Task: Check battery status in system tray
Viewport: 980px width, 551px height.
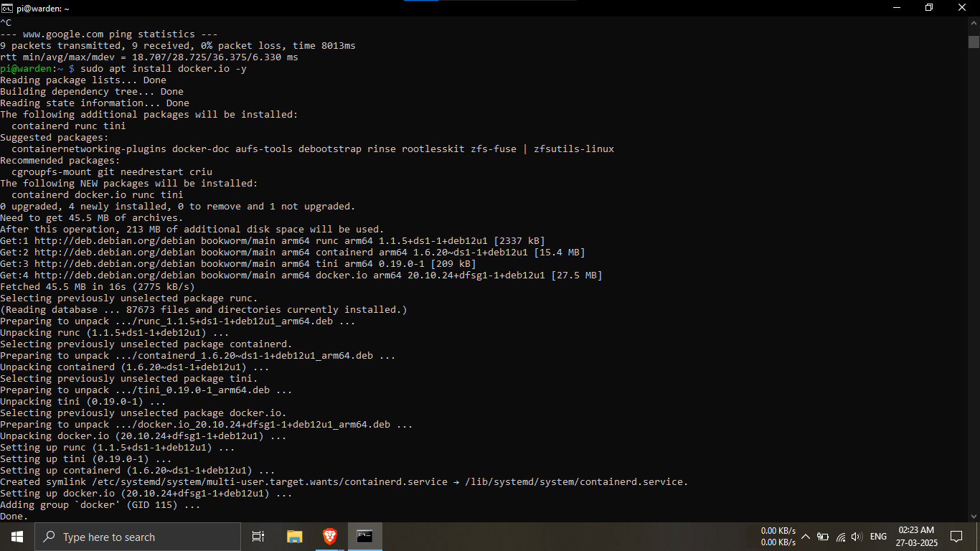Action: 823,537
